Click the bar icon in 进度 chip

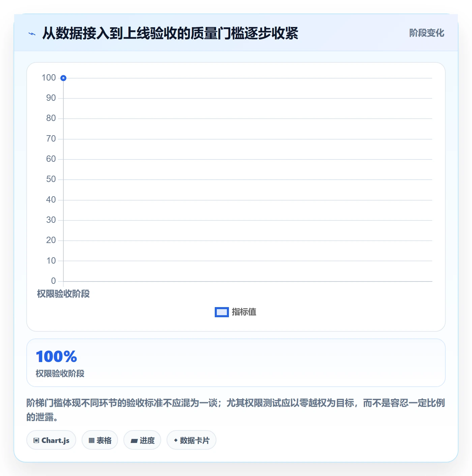click(x=134, y=441)
